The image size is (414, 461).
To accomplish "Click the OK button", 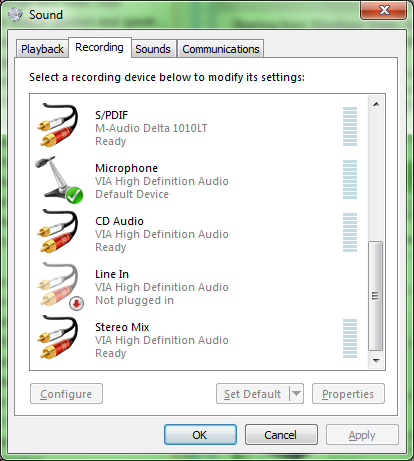I will coord(200,435).
